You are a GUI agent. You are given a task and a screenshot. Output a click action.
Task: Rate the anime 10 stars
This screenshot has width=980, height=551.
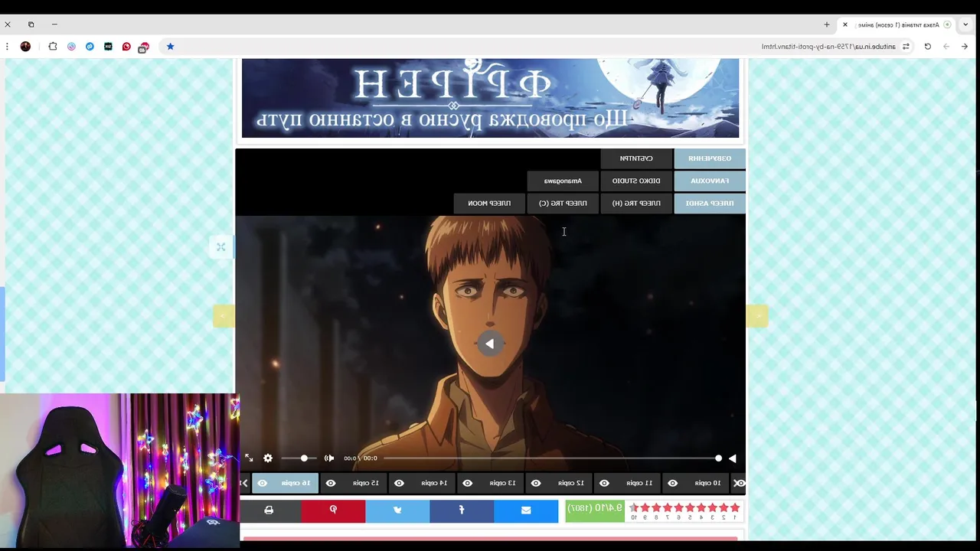tap(633, 508)
